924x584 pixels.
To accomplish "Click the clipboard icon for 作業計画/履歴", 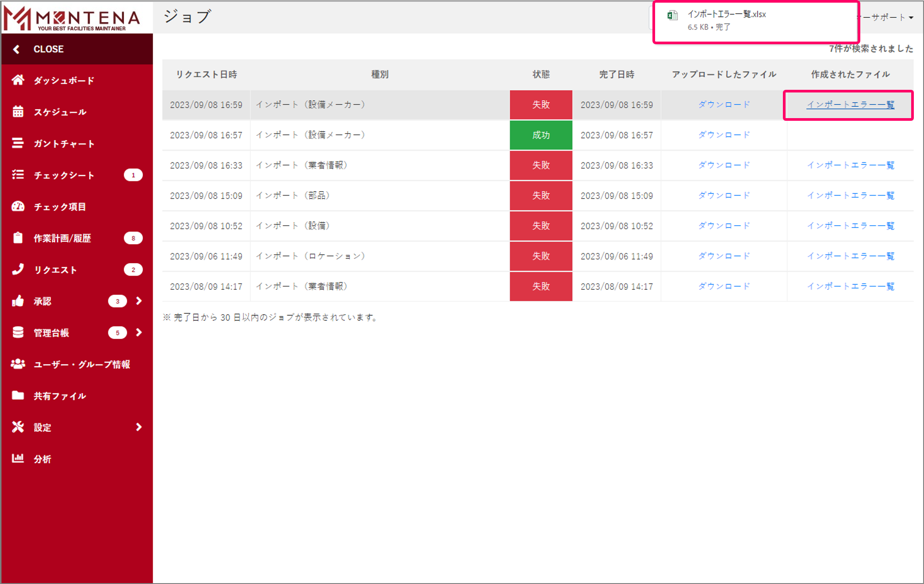I will tap(18, 238).
